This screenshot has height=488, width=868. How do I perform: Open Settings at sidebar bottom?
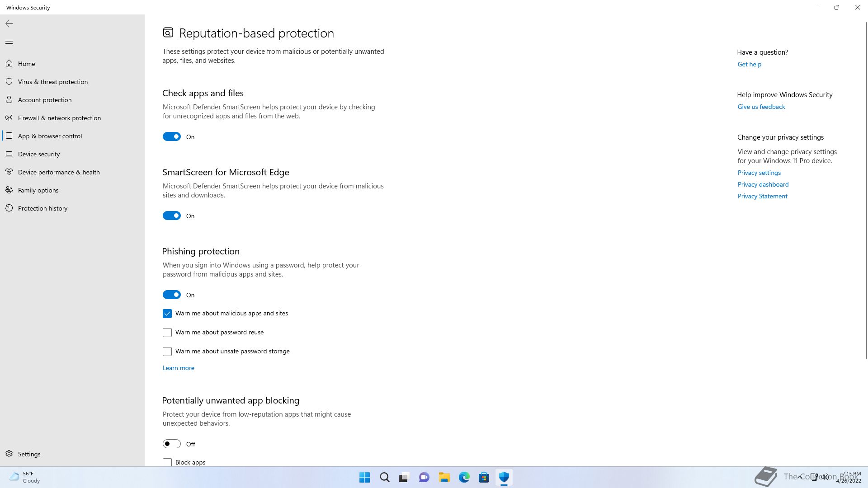(x=72, y=454)
